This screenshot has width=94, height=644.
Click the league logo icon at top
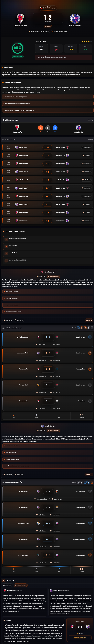[41, 8]
